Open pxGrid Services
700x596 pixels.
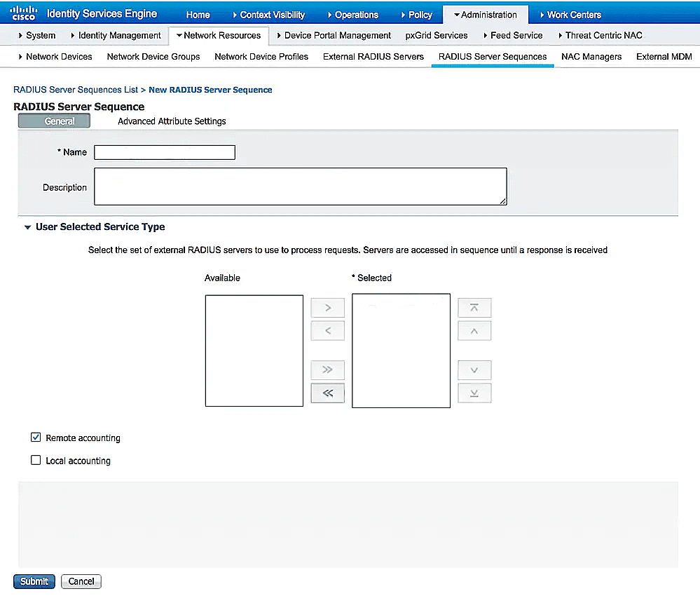click(437, 35)
